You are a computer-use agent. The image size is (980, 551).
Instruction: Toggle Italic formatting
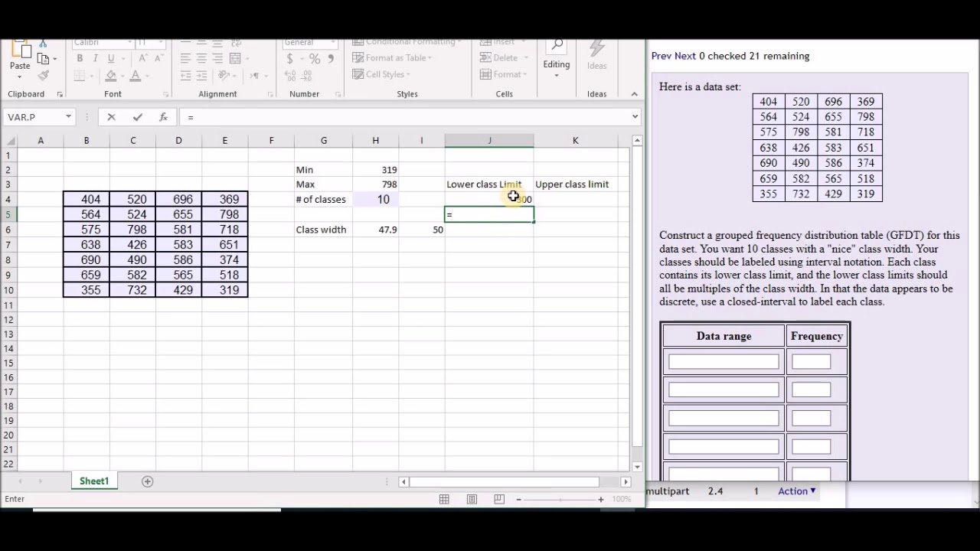[95, 59]
